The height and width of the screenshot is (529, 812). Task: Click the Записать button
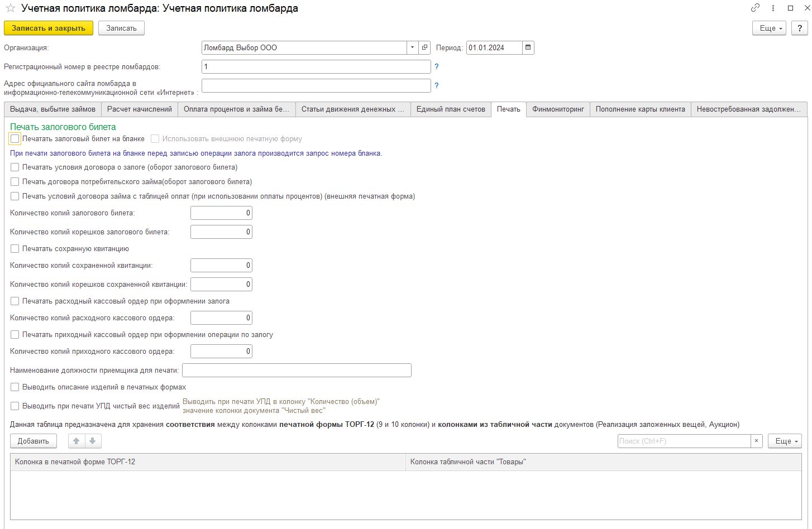point(121,28)
